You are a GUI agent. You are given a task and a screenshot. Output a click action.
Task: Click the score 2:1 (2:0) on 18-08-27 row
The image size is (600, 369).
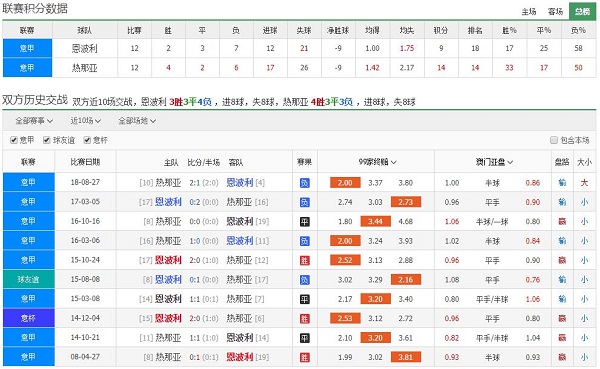(x=204, y=183)
